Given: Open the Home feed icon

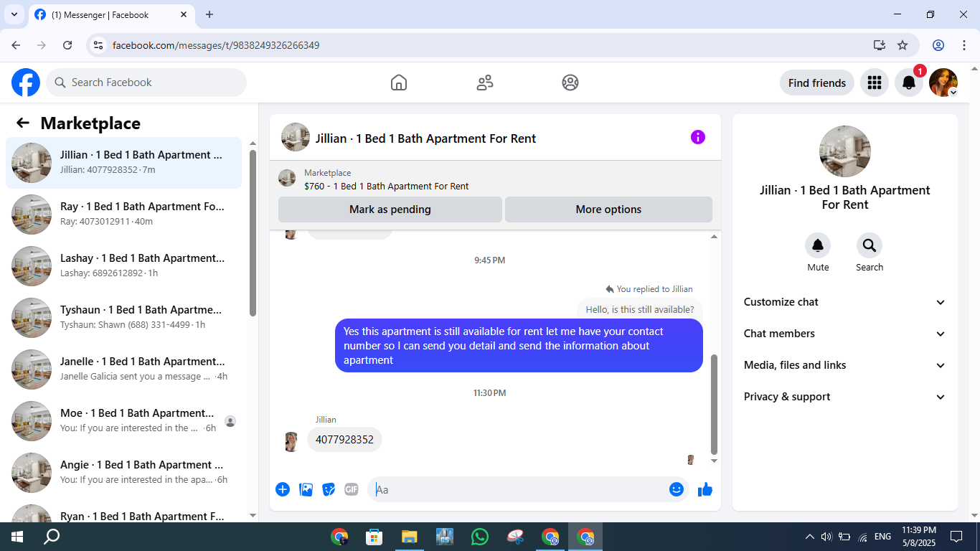Looking at the screenshot, I should click(x=399, y=83).
